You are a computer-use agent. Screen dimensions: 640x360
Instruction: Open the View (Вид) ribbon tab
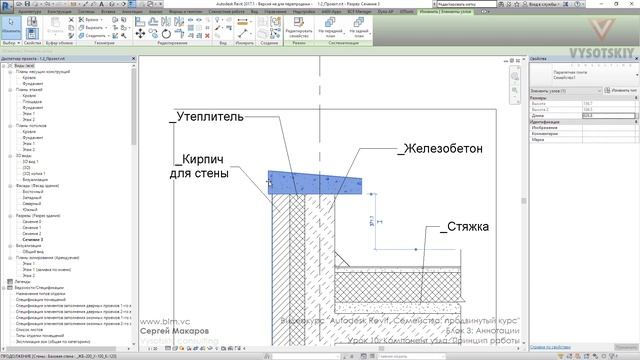point(254,11)
